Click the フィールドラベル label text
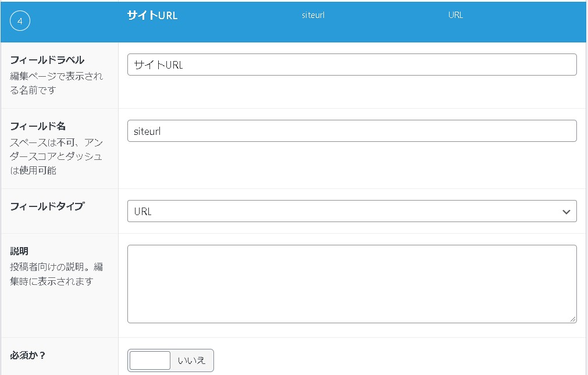The image size is (588, 375). pos(47,60)
